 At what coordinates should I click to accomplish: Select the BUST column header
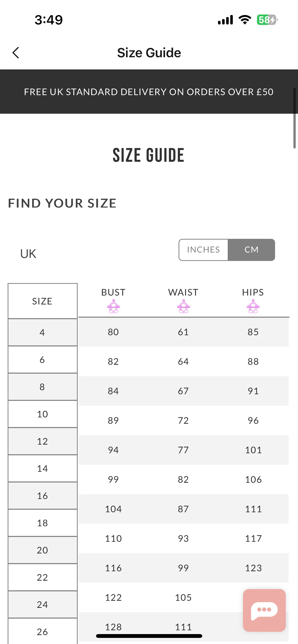[113, 292]
